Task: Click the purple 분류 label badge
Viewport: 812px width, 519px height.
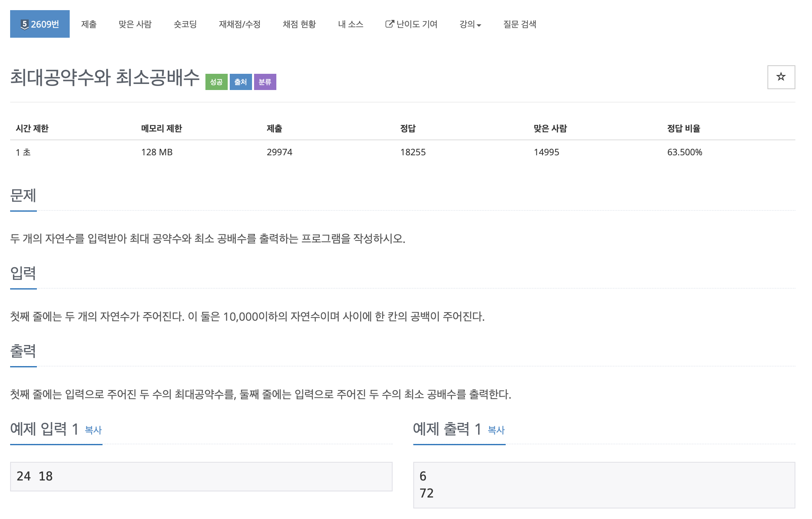Action: 265,82
